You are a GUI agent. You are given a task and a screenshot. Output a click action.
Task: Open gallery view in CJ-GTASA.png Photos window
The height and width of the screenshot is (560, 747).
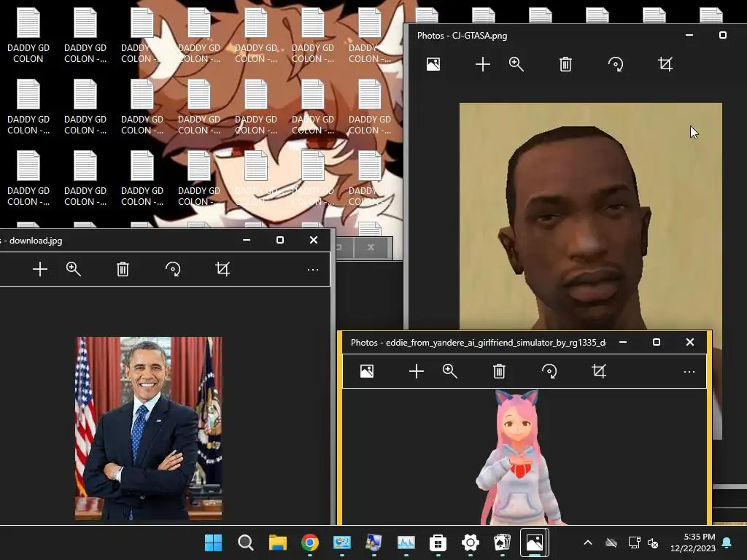[x=433, y=64]
